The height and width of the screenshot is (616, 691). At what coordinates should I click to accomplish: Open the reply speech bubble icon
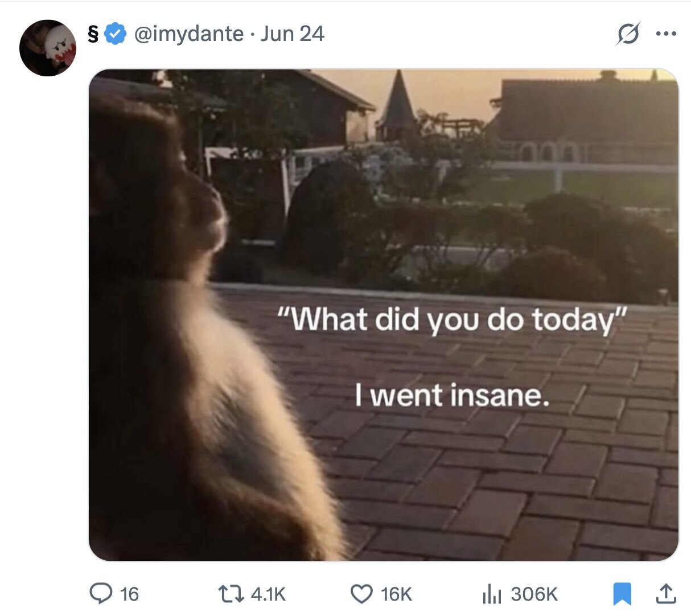pyautogui.click(x=101, y=594)
